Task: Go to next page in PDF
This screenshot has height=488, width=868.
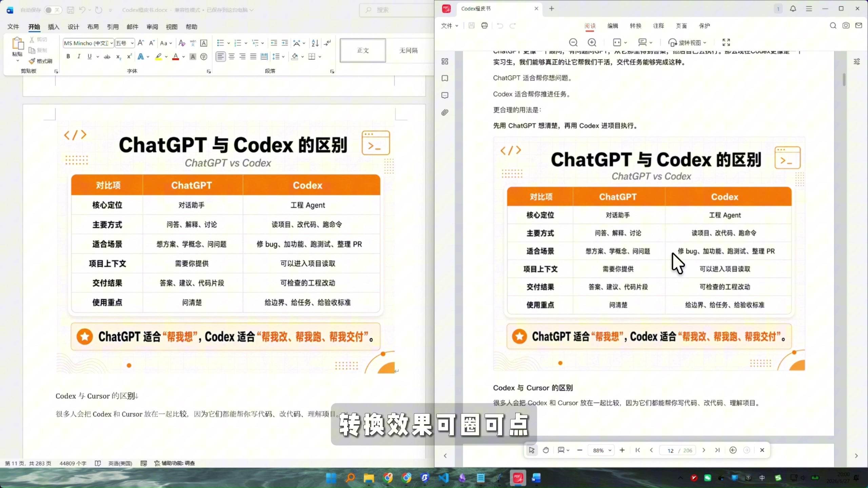Action: (704, 450)
